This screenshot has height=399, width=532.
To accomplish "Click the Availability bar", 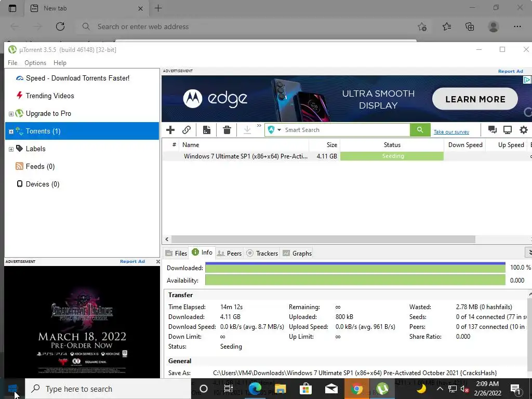I will pos(355,280).
